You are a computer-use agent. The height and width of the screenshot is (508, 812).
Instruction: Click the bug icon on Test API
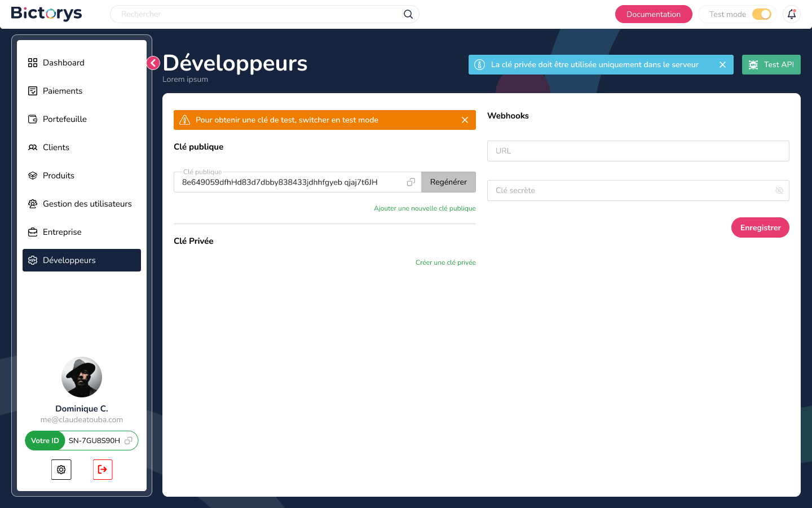753,65
